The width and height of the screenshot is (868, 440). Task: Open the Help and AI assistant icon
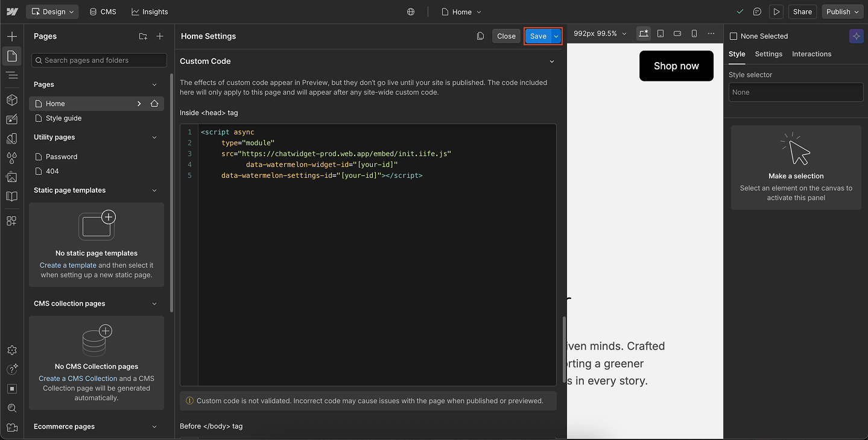click(x=11, y=369)
